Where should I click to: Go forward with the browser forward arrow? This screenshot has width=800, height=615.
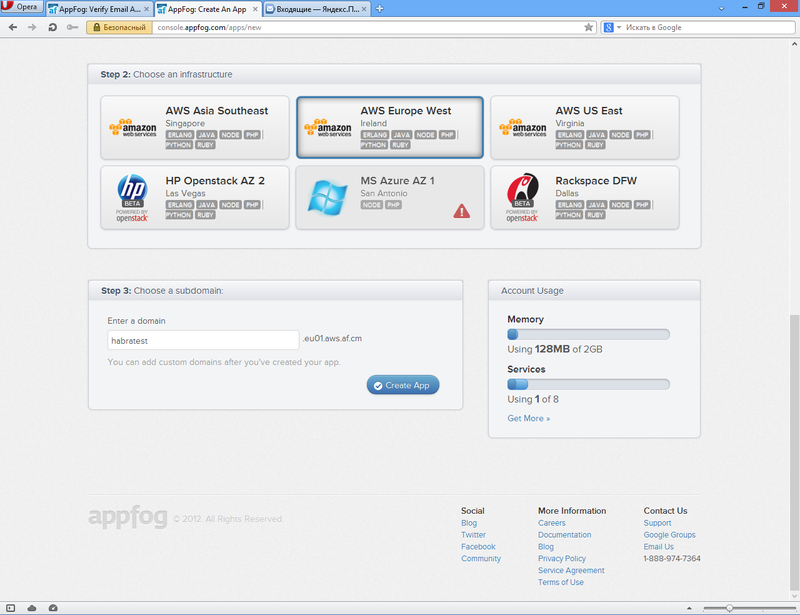[32, 27]
